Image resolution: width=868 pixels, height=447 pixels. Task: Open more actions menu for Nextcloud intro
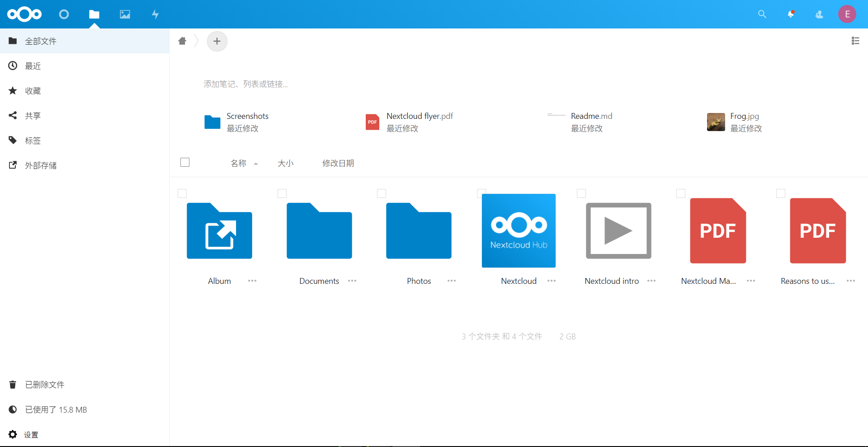tap(651, 281)
